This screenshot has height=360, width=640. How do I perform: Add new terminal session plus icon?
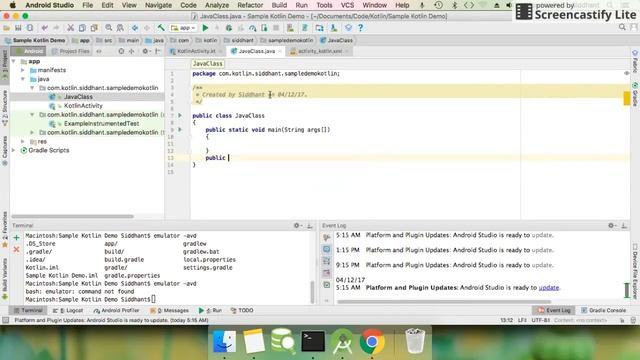point(16,238)
